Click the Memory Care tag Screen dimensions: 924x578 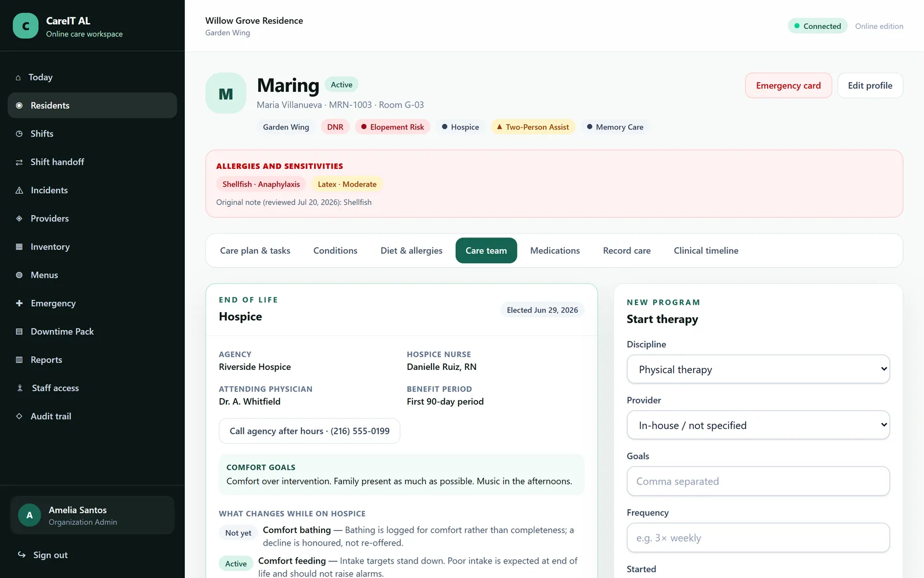[615, 127]
